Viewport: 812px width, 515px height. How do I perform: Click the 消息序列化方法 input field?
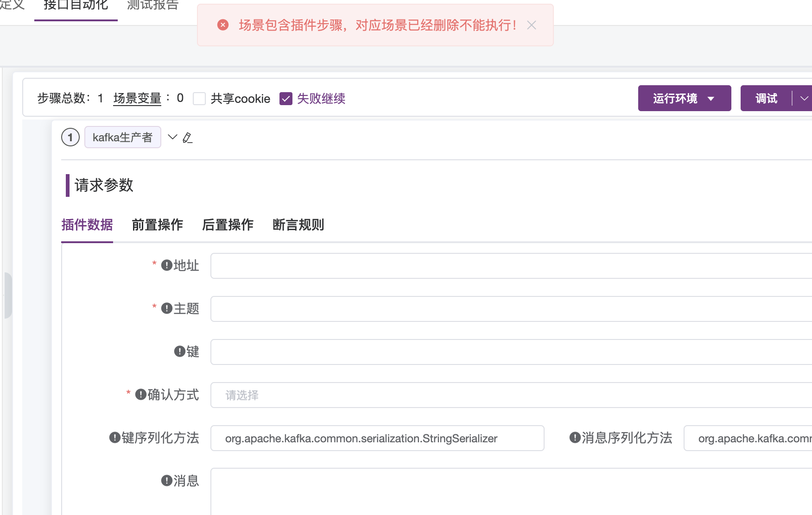point(748,438)
